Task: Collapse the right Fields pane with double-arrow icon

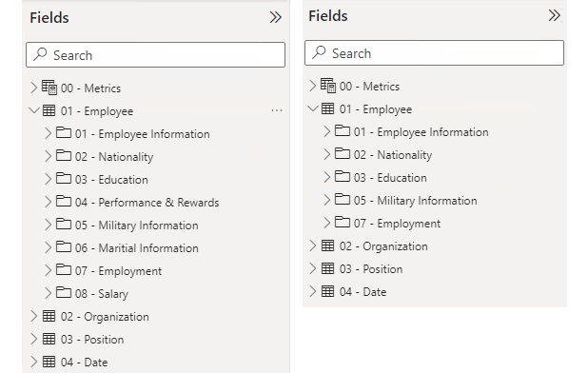Action: pos(554,15)
